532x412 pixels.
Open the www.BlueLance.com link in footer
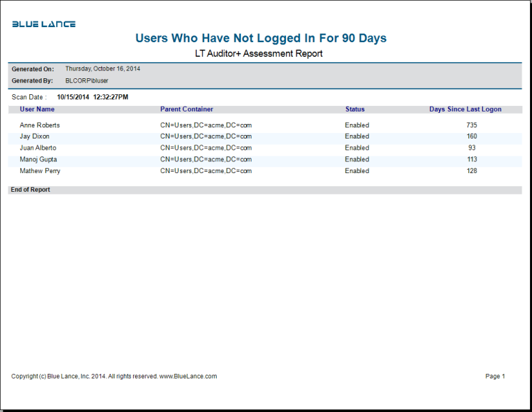pyautogui.click(x=188, y=377)
